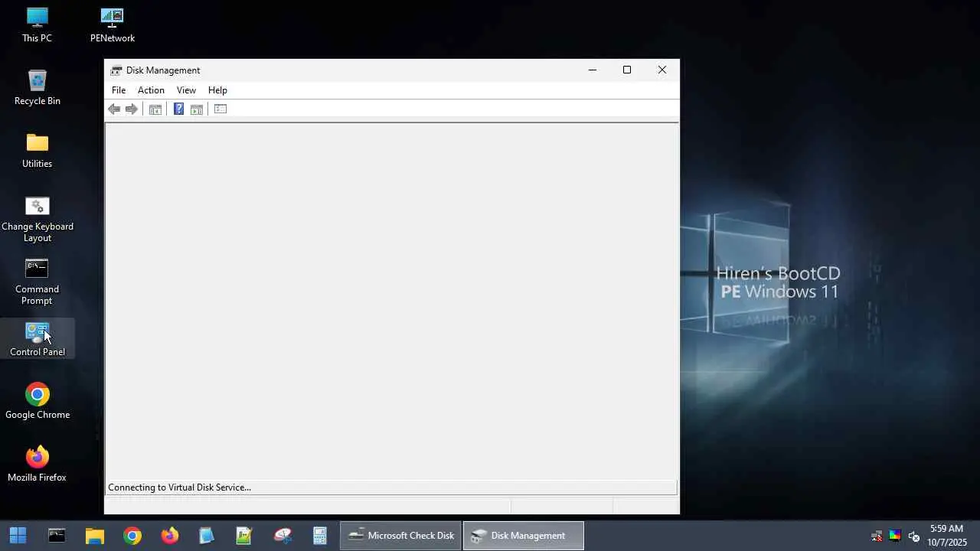
Task: Open the File menu
Action: point(119,90)
